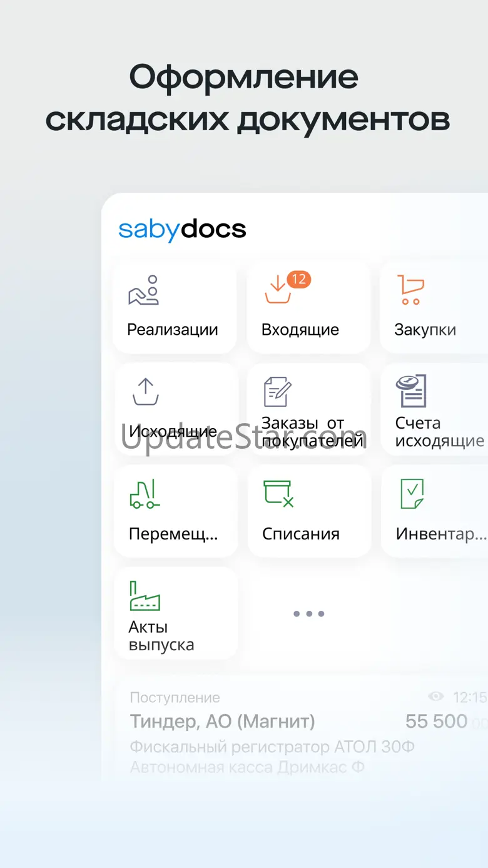Tap the three dots to show more sections

click(309, 614)
